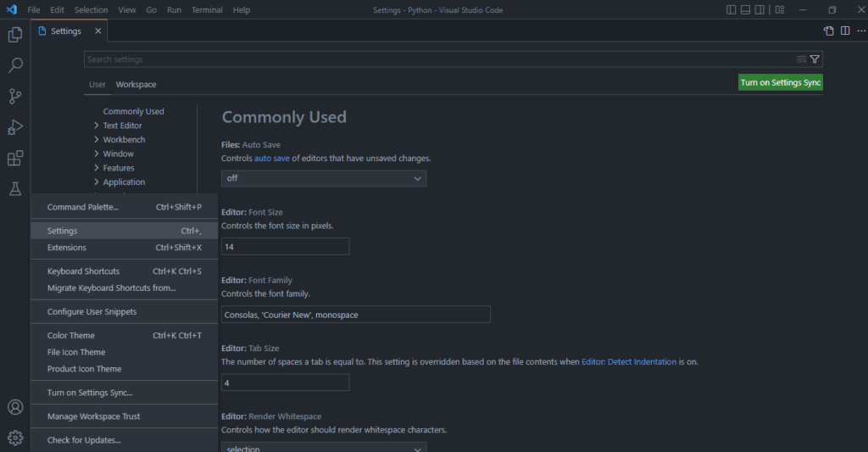Choose Command Palette... from the menu
The width and height of the screenshot is (868, 452).
click(125, 207)
